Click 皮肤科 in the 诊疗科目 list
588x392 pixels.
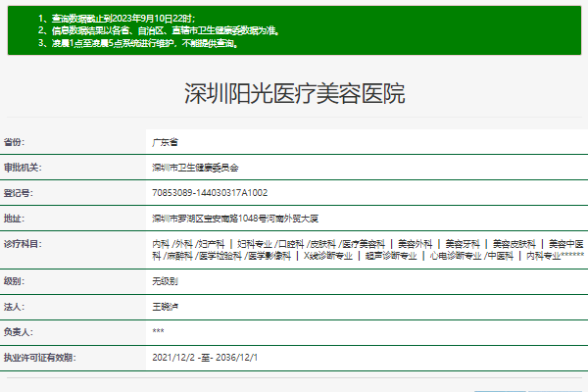point(322,244)
